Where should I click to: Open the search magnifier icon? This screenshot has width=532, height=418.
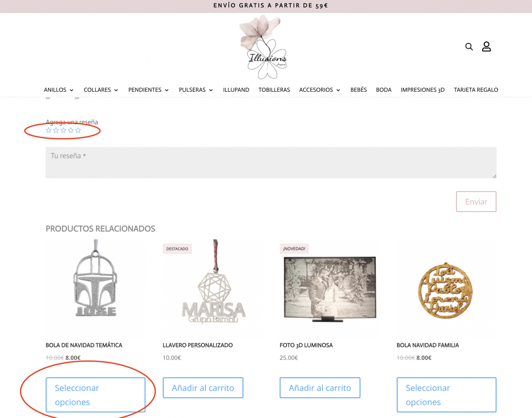[x=469, y=47]
